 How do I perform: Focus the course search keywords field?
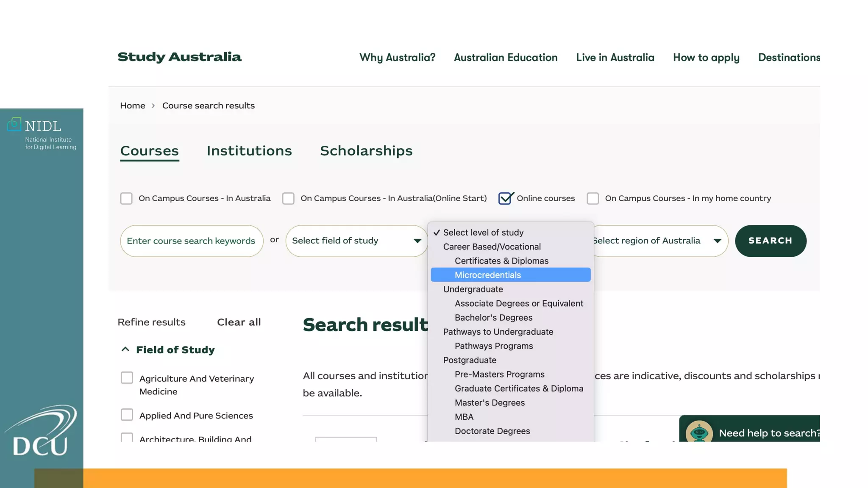point(191,241)
